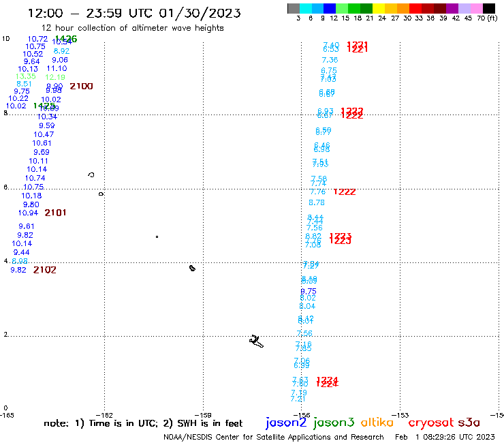Select the wave height value 10.52
The image size is (504, 443).
click(33, 54)
